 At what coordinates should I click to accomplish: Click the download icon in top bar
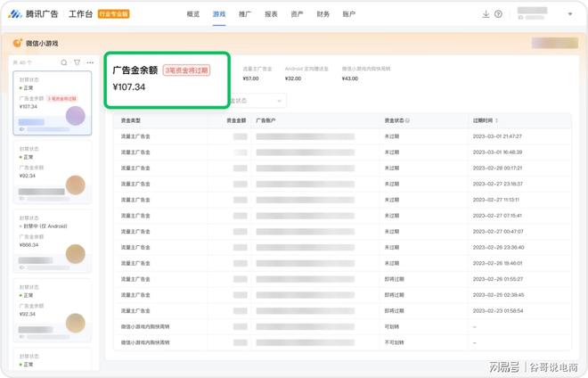pyautogui.click(x=486, y=14)
